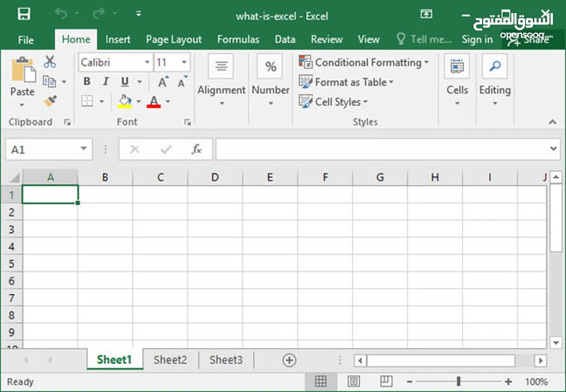Open the Name Box dropdown arrow

(84, 149)
